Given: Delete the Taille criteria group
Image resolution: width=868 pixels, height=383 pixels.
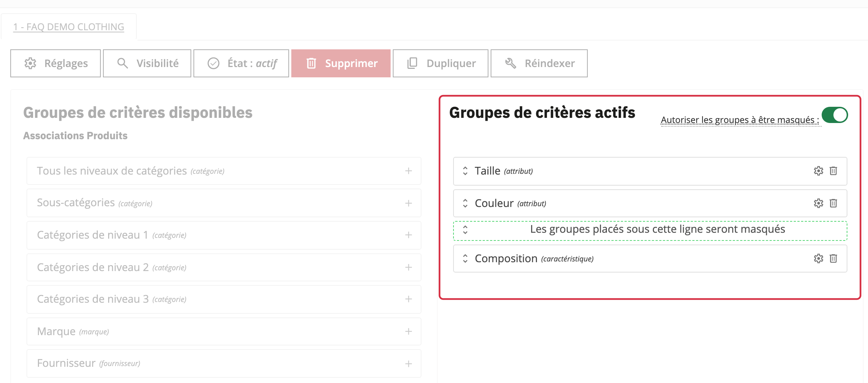Looking at the screenshot, I should pyautogui.click(x=833, y=171).
